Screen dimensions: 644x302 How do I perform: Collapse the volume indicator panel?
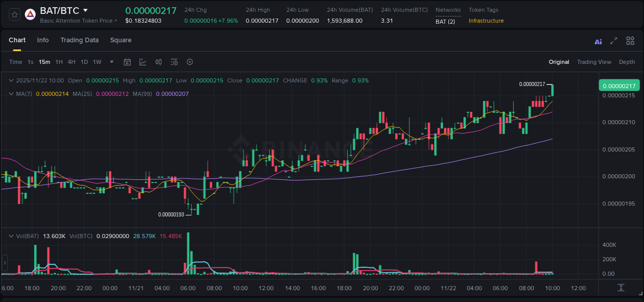click(x=11, y=236)
